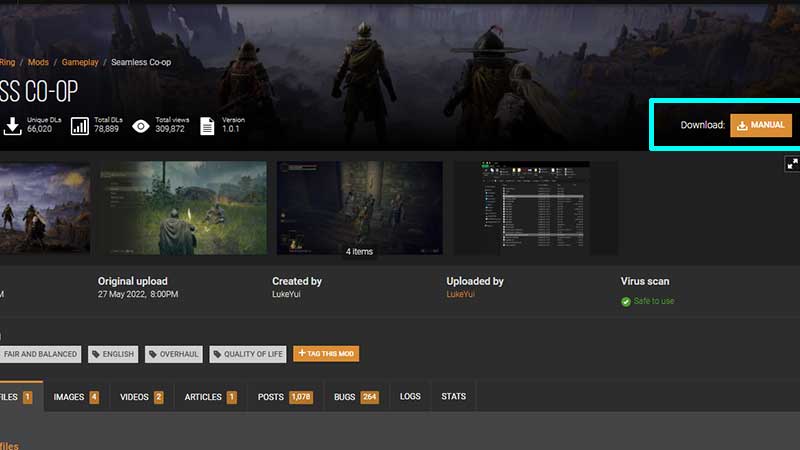
Task: Switch to the Images tab
Action: 76,397
